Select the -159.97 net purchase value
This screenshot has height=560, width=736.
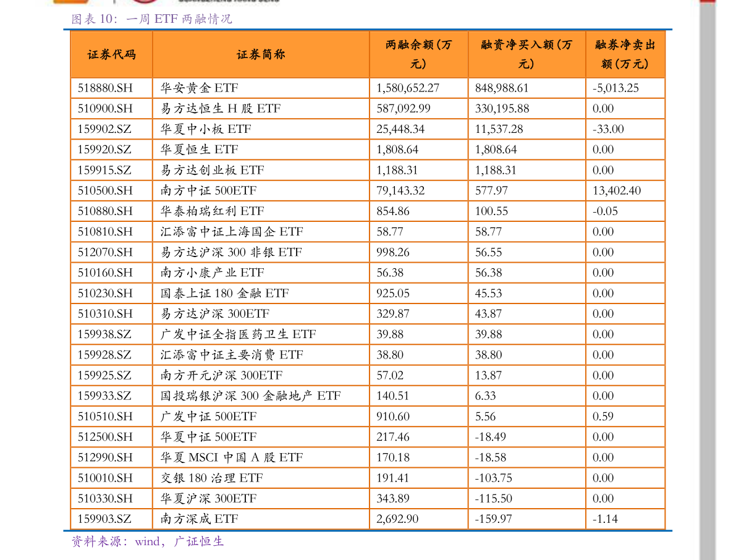pyautogui.click(x=493, y=519)
